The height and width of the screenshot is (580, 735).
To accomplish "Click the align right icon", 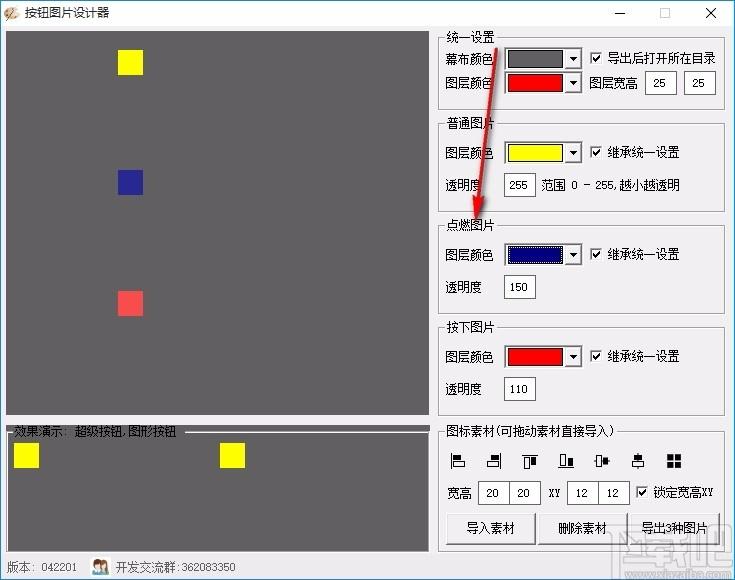I will click(x=494, y=461).
